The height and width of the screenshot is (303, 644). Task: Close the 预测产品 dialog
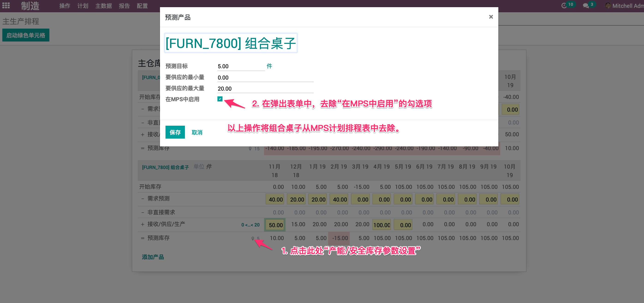[x=491, y=17]
